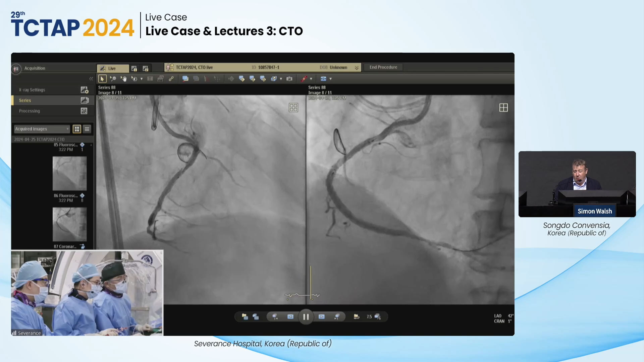Jump to next series

[337, 317]
